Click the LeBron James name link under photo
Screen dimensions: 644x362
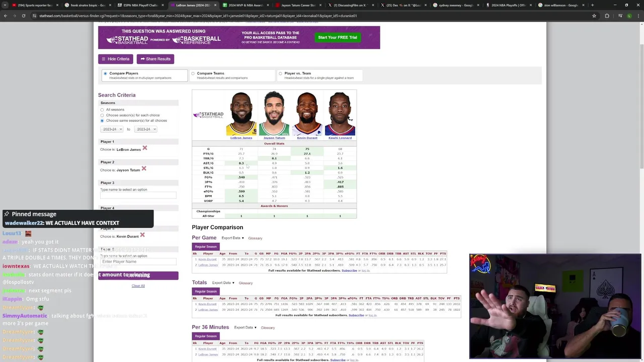tap(242, 138)
